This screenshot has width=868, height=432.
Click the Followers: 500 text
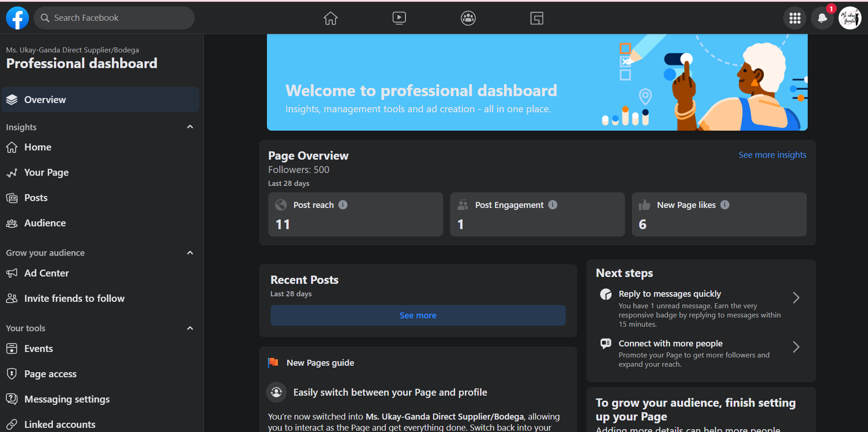pos(299,170)
